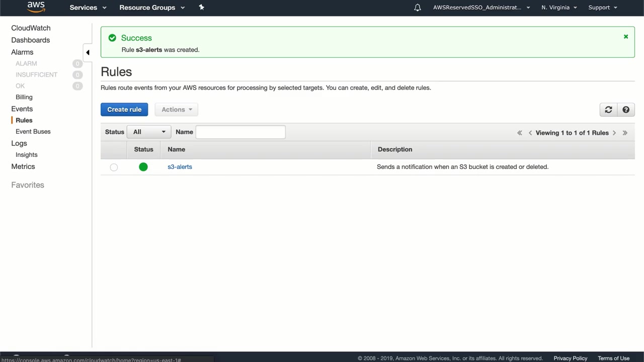The width and height of the screenshot is (644, 362).
Task: Open the Terms of Use link
Action: (614, 358)
